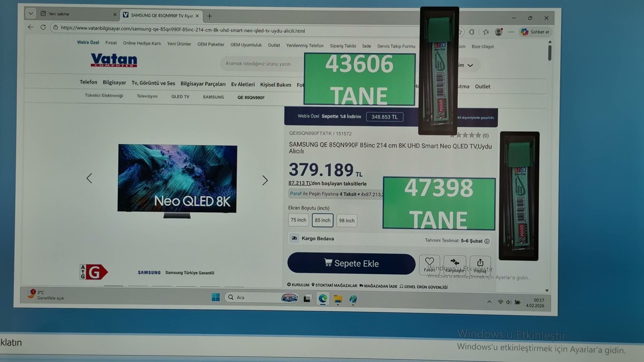This screenshot has width=644, height=362.
Task: Click the Paylaş share icon
Action: point(480,265)
